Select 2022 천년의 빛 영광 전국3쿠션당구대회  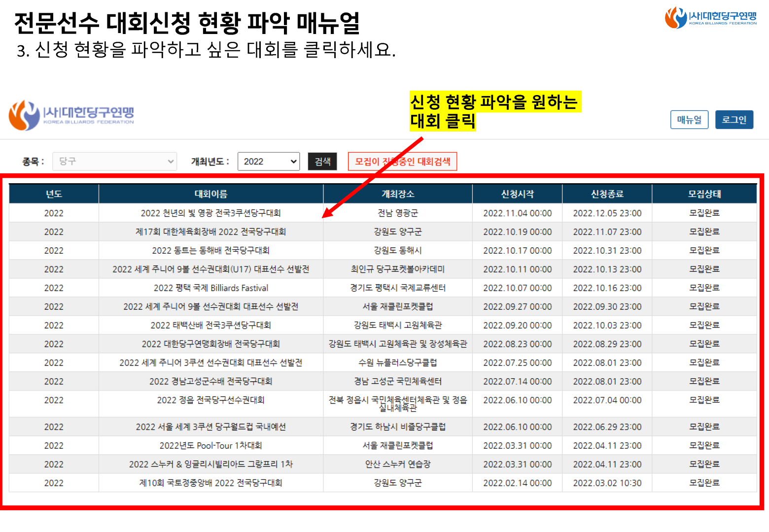coord(211,213)
